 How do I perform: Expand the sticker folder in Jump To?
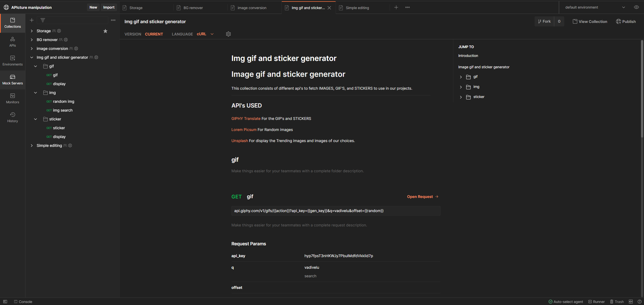tap(461, 97)
